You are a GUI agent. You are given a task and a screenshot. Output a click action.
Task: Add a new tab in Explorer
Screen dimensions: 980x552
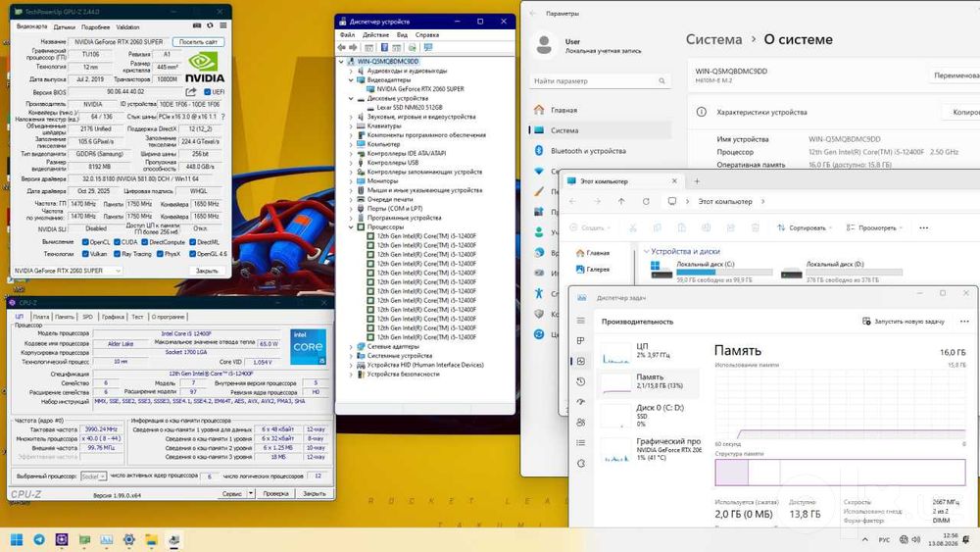coord(697,181)
